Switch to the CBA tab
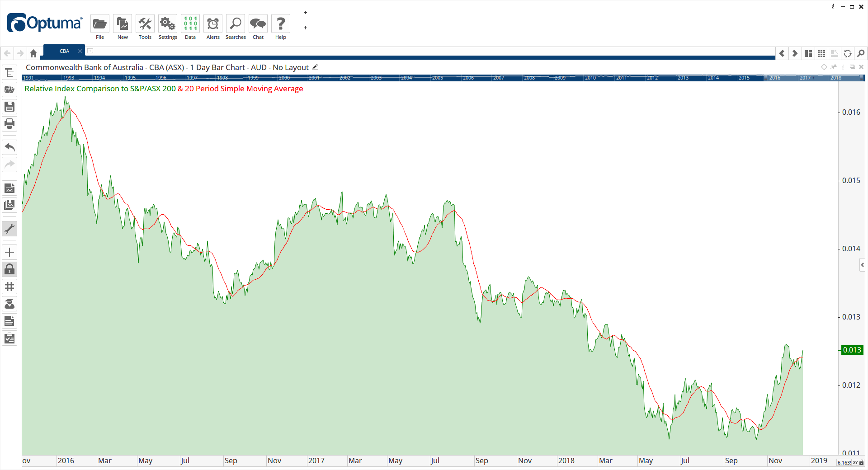This screenshot has width=868, height=470. [x=64, y=51]
